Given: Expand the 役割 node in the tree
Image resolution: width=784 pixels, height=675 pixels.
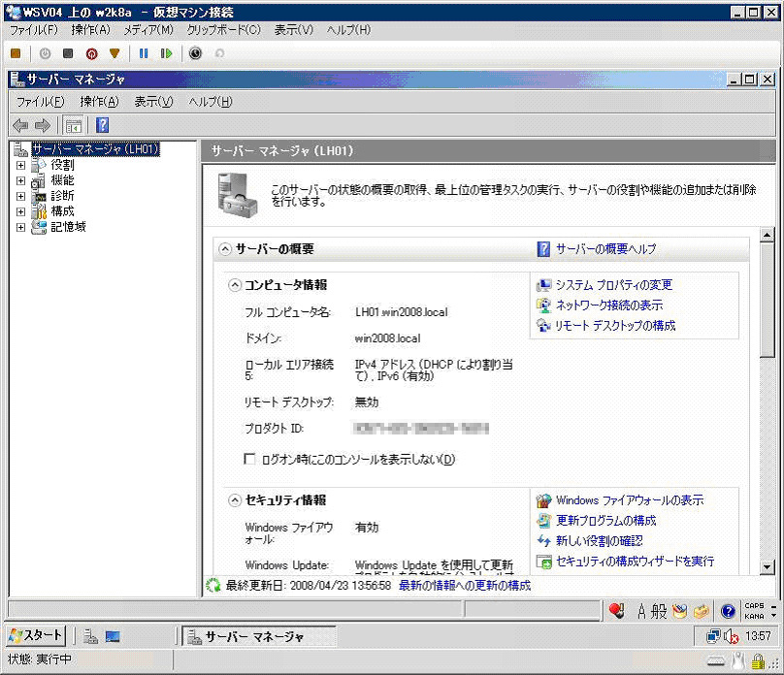Looking at the screenshot, I should 20,165.
